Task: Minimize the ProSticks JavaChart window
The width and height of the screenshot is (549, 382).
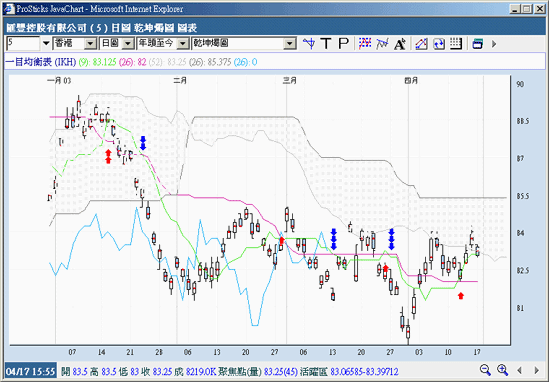Action: 514,9
